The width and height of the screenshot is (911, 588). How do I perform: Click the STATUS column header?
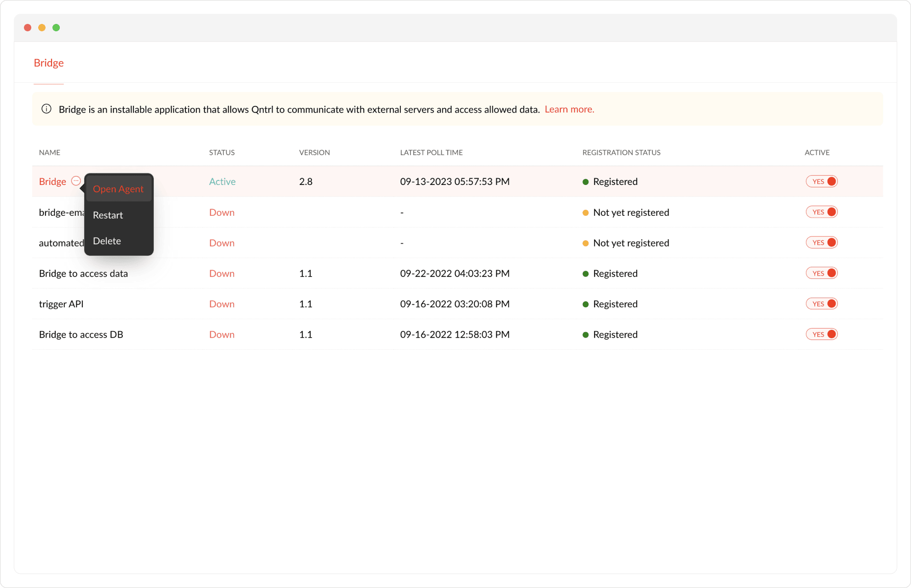click(222, 153)
